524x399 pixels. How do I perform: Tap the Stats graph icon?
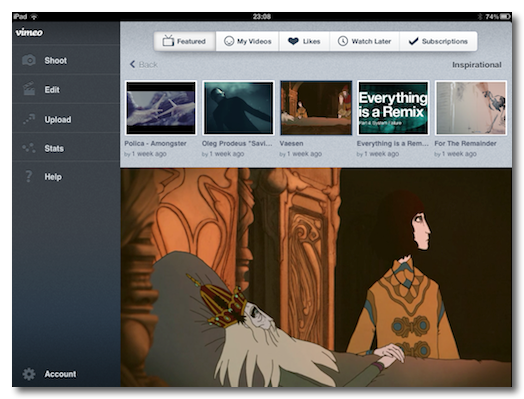29,148
